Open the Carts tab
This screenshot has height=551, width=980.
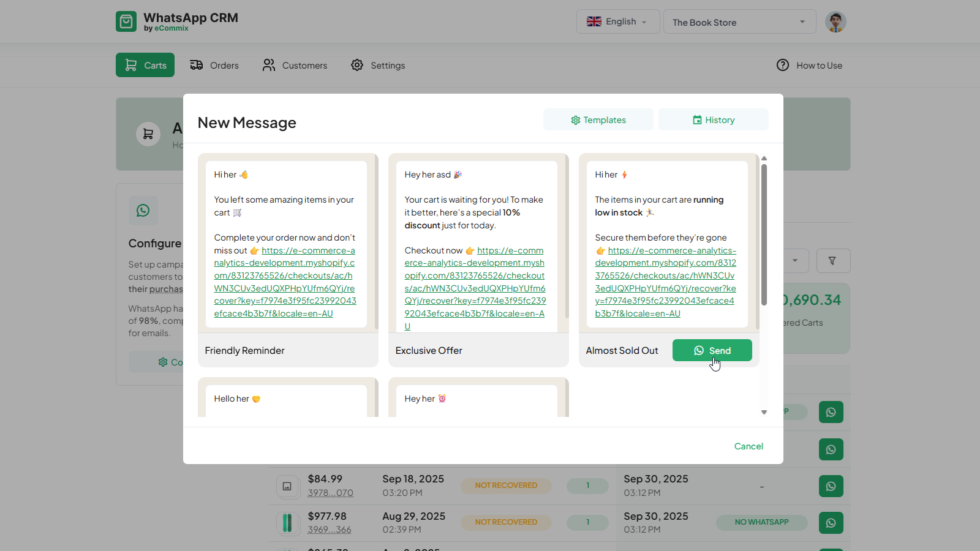145,65
